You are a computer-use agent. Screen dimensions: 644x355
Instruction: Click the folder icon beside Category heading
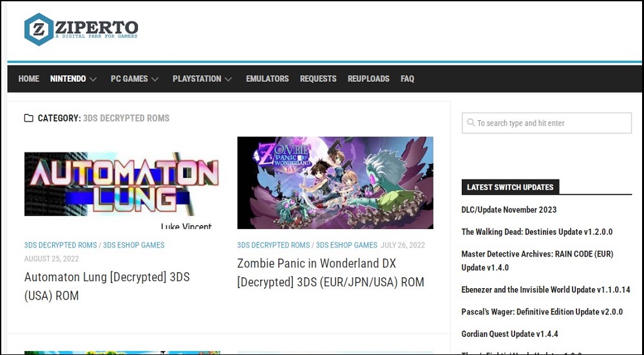[x=29, y=118]
